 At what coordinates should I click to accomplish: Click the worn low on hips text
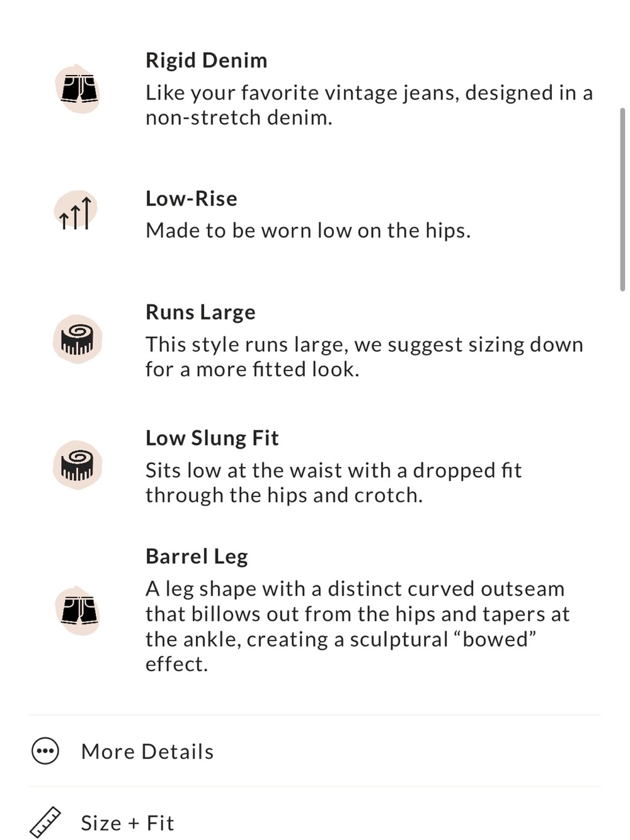(x=308, y=231)
